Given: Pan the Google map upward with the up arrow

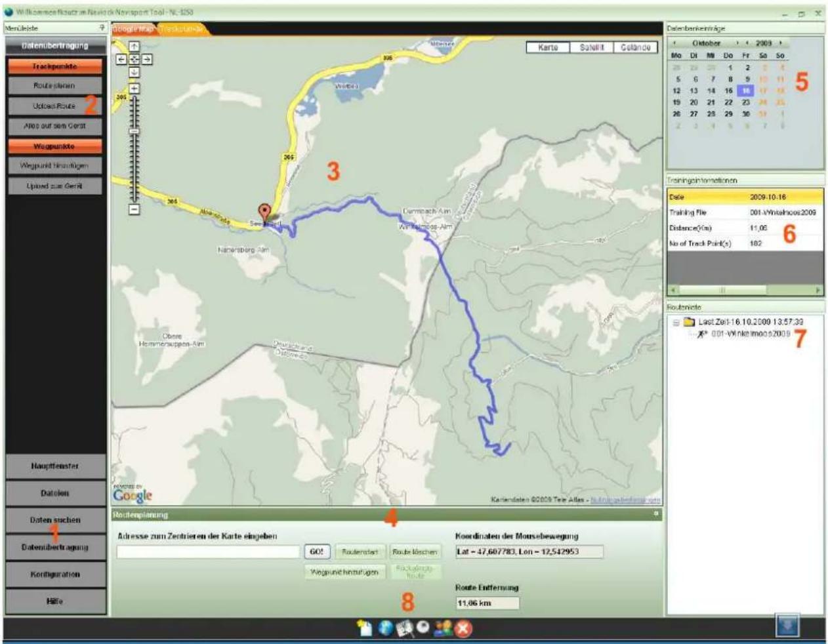Looking at the screenshot, I should click(x=134, y=46).
